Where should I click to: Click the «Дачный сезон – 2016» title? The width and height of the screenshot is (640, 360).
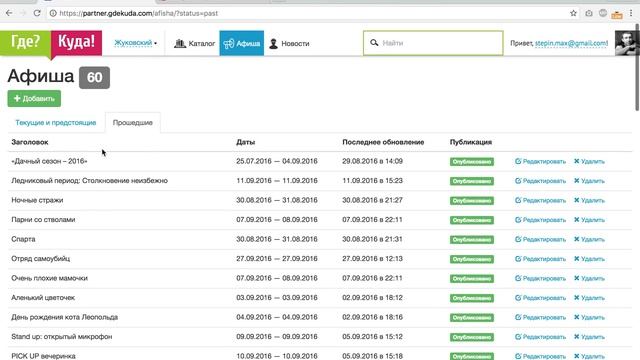pyautogui.click(x=49, y=161)
